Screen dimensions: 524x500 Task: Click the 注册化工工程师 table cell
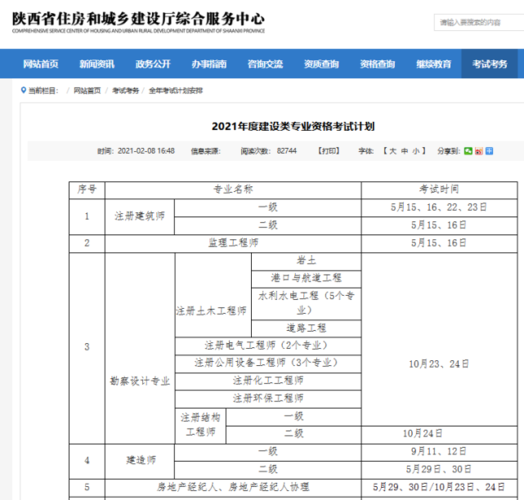coord(268,381)
